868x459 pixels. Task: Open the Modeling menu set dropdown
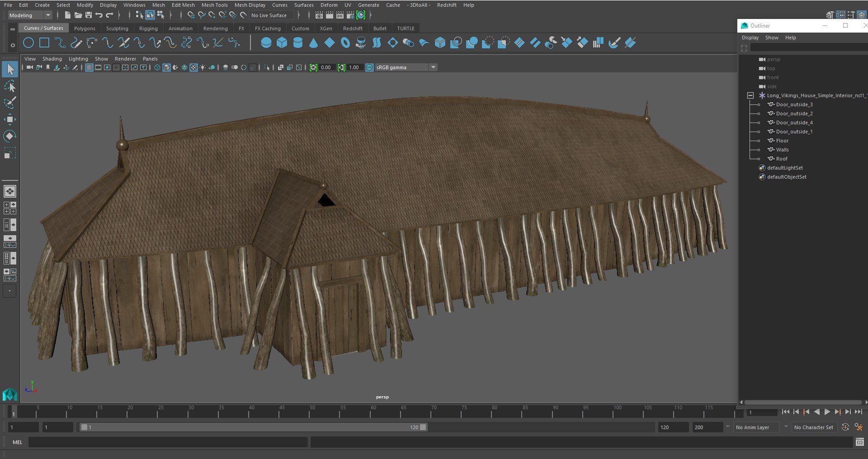30,15
